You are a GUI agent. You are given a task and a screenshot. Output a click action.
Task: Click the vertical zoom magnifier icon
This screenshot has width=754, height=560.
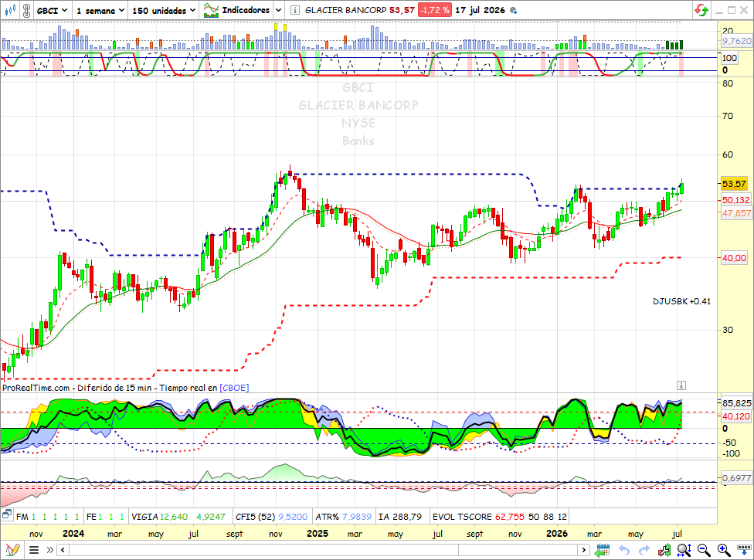click(684, 549)
